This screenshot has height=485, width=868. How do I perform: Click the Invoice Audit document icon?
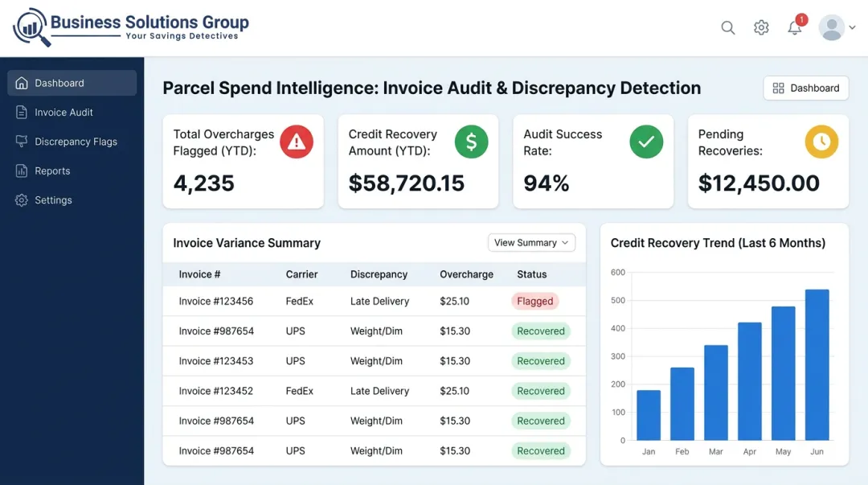[22, 113]
